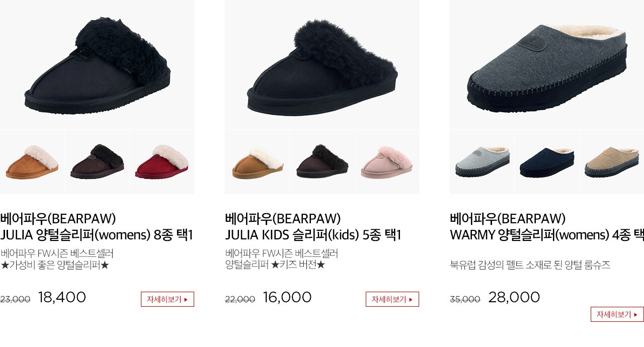The image size is (644, 347).
Task: Click the 28,000 sale price of WARMY
Action: [514, 297]
